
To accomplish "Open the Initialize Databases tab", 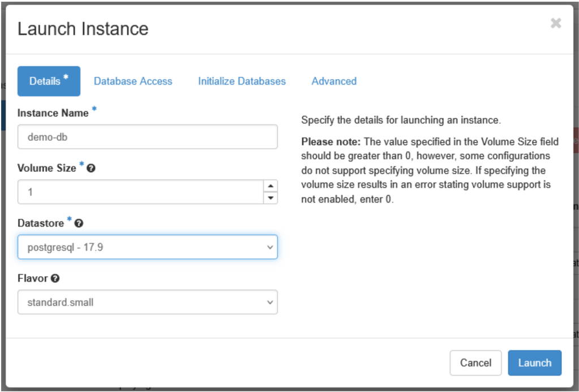I will coord(242,81).
